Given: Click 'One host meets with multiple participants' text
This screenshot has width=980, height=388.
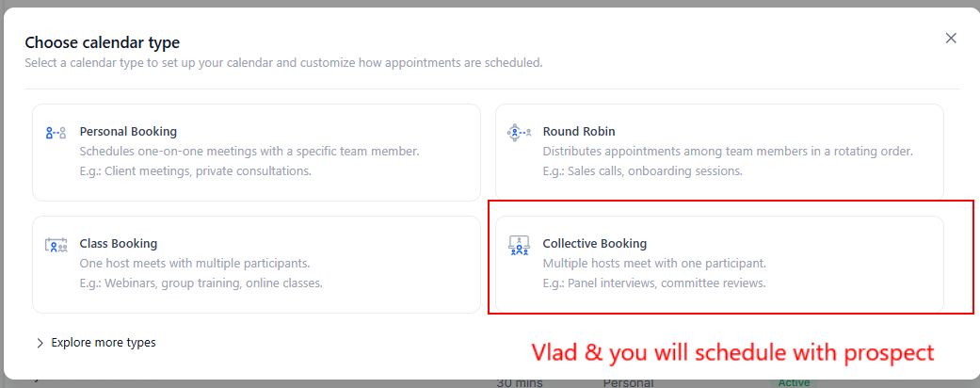Looking at the screenshot, I should click(x=195, y=263).
